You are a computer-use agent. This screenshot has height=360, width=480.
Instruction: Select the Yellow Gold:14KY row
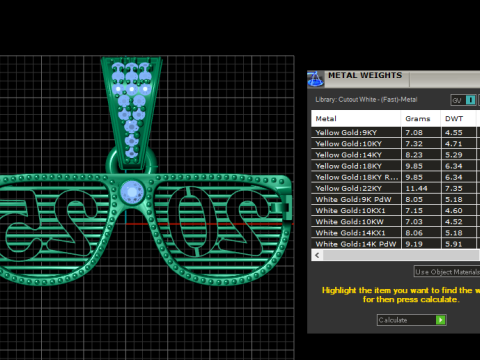395,155
